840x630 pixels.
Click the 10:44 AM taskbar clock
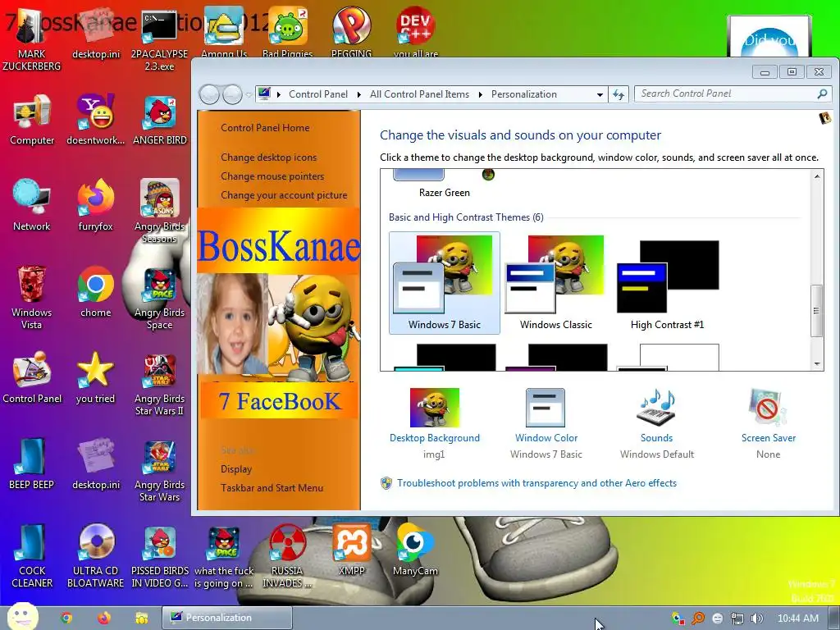(797, 619)
